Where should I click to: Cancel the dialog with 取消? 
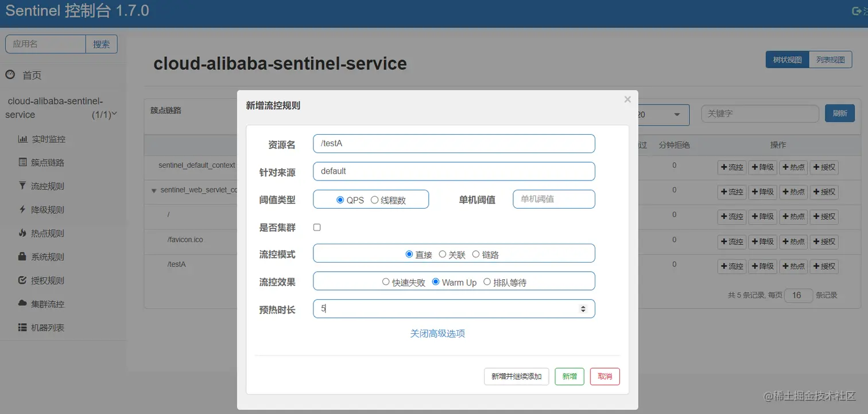pyautogui.click(x=604, y=376)
